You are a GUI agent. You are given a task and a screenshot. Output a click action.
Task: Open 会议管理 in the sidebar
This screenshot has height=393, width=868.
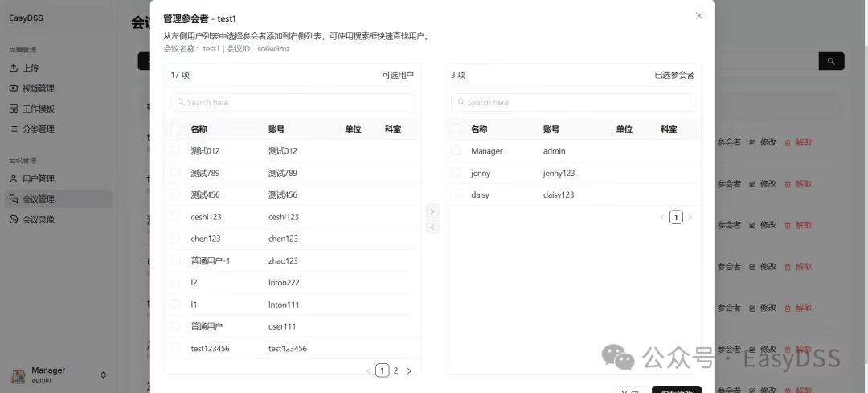39,199
